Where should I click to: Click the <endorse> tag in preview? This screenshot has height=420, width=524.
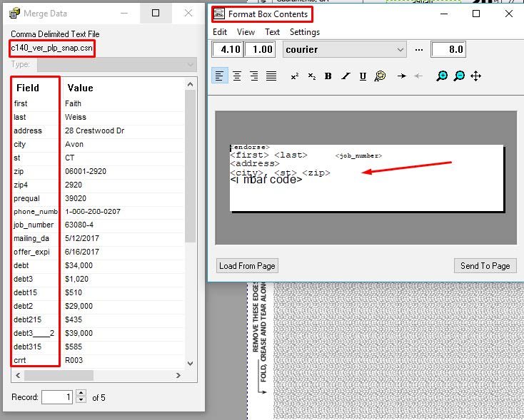pyautogui.click(x=250, y=147)
